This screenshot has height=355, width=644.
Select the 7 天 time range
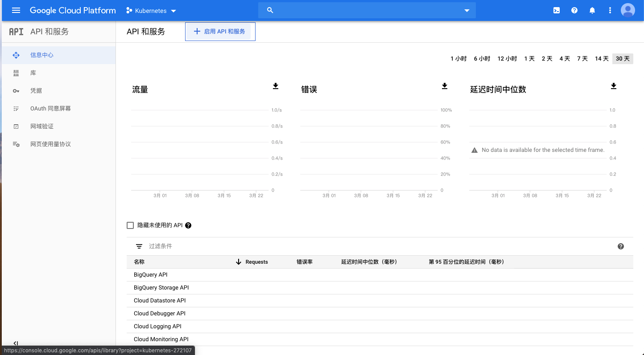pyautogui.click(x=582, y=59)
